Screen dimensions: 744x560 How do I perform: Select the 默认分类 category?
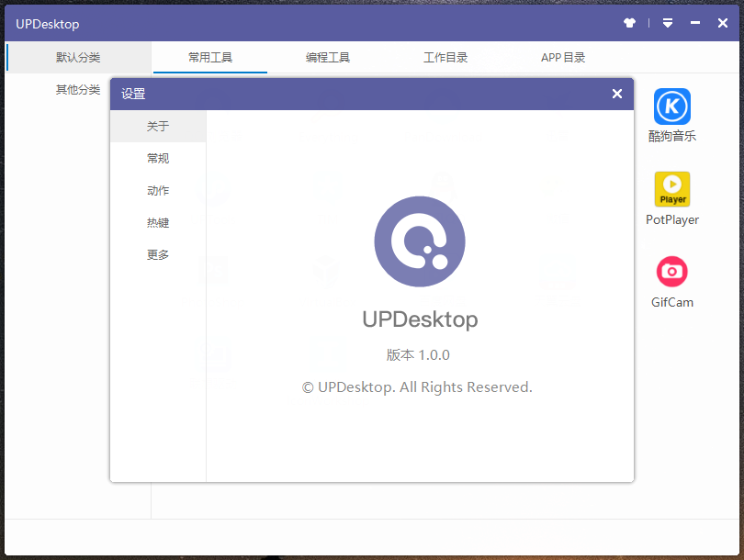point(78,57)
